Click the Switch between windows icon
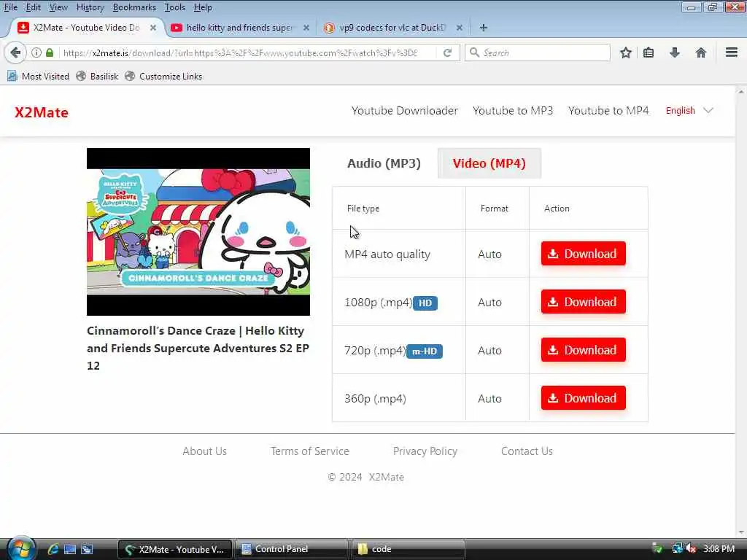The height and width of the screenshot is (560, 747). point(87,549)
